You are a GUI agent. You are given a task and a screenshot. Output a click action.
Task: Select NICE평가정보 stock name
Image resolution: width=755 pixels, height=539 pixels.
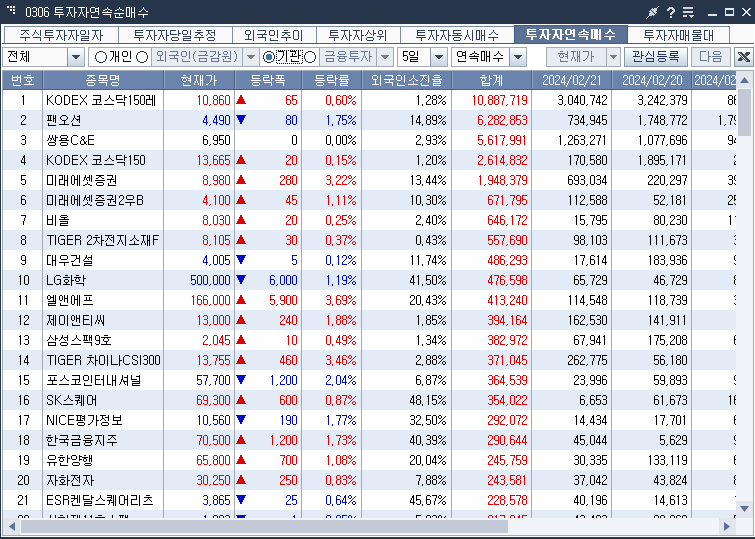pos(84,420)
